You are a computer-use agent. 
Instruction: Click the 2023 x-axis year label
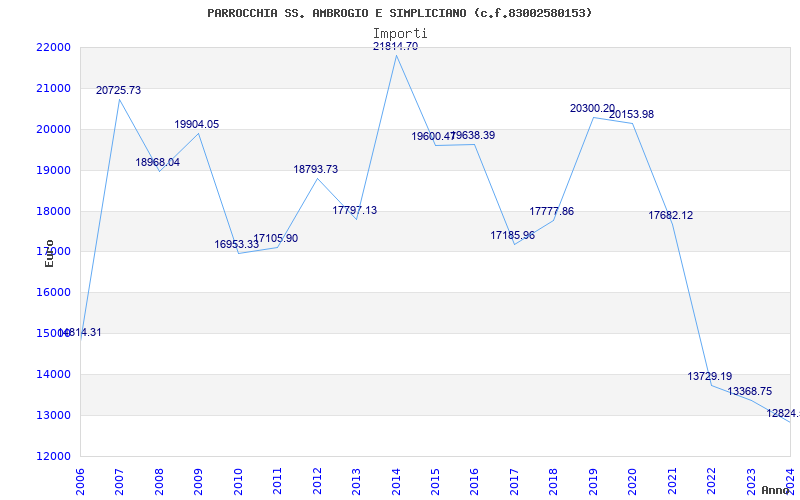[x=752, y=481]
